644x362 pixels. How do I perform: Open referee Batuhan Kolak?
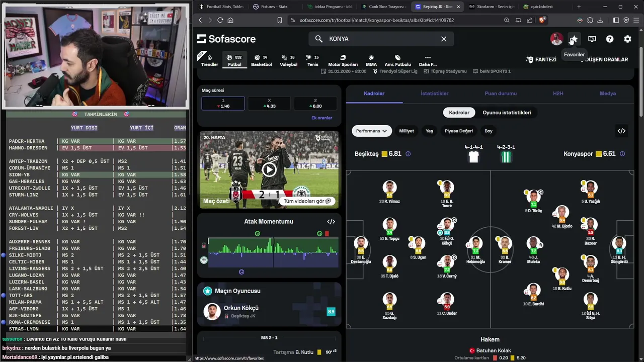pyautogui.click(x=490, y=350)
